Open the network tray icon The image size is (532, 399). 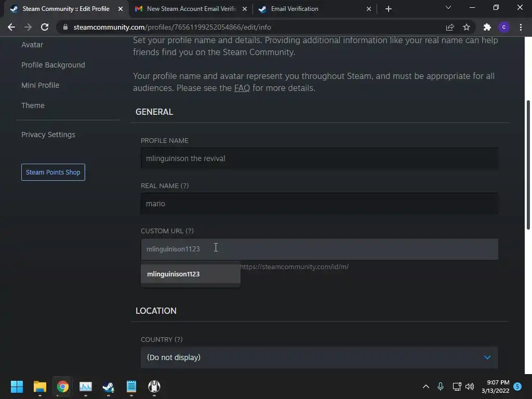click(457, 387)
